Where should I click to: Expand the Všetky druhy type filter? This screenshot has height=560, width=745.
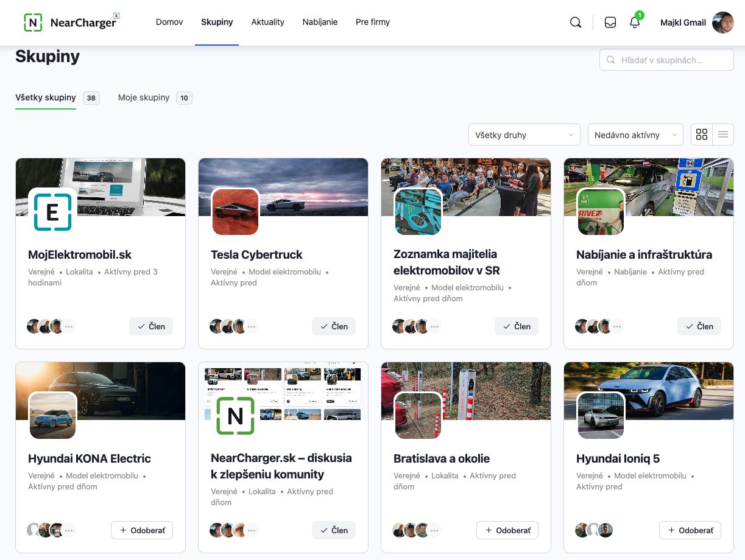[x=524, y=135]
